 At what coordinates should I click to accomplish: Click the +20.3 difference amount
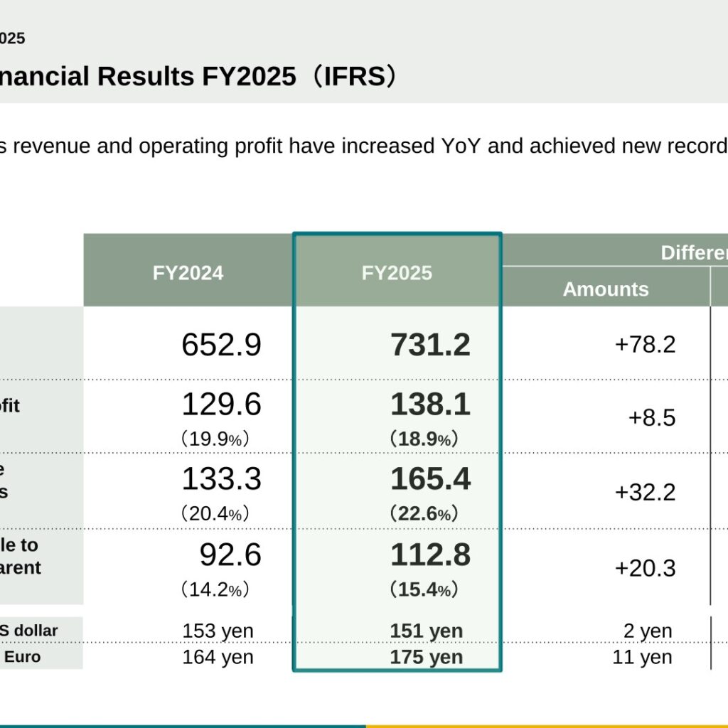click(645, 568)
